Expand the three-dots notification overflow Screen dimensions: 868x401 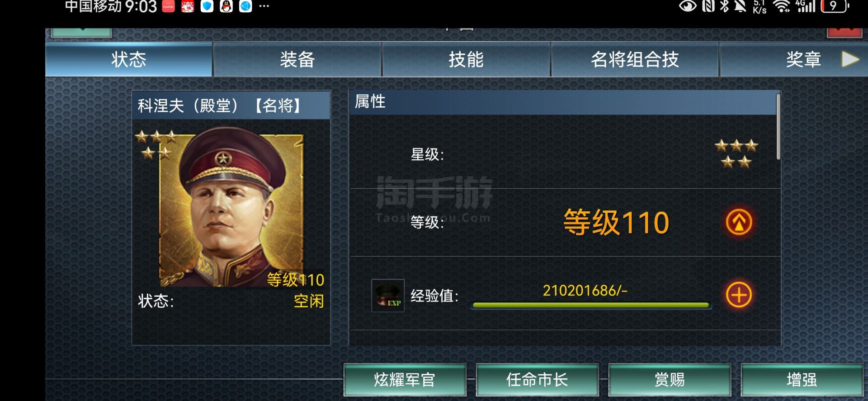(264, 6)
